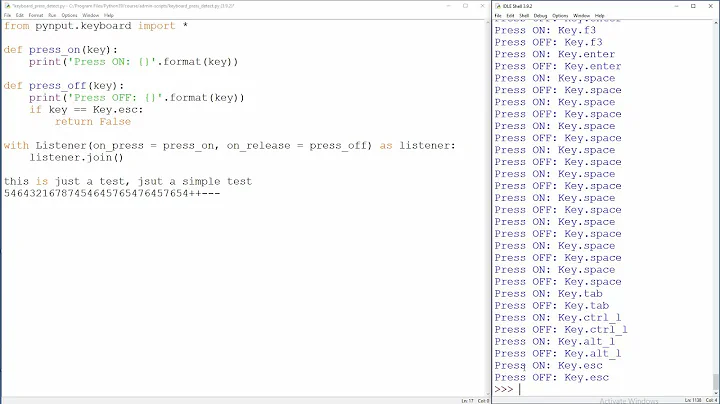Screen dimensions: 720x404
Task: Open the Format menu in the editor
Action: (36, 15)
